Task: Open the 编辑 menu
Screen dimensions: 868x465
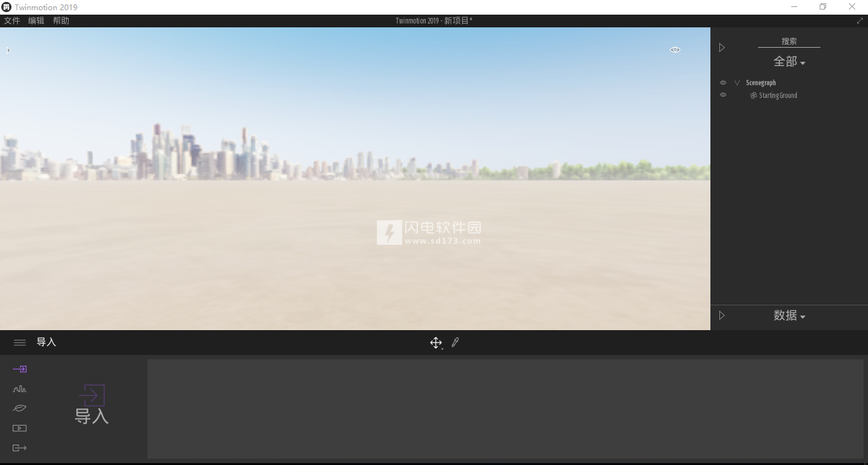Action: pyautogui.click(x=36, y=21)
